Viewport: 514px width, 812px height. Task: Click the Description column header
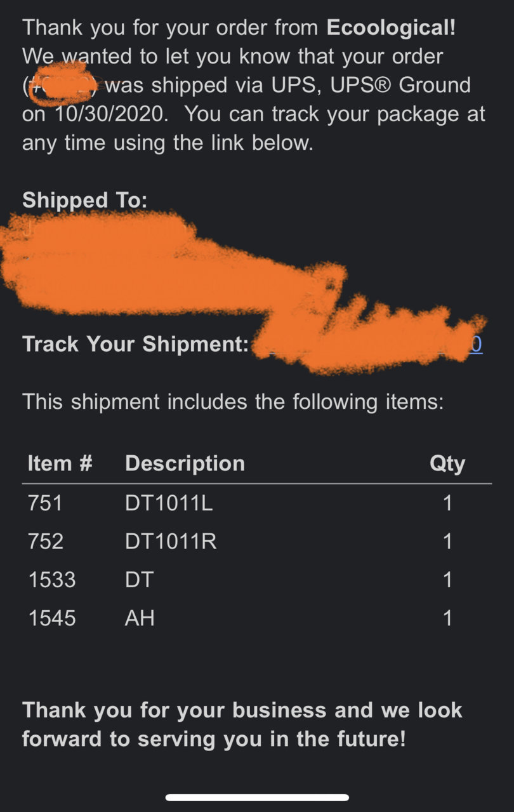click(185, 463)
